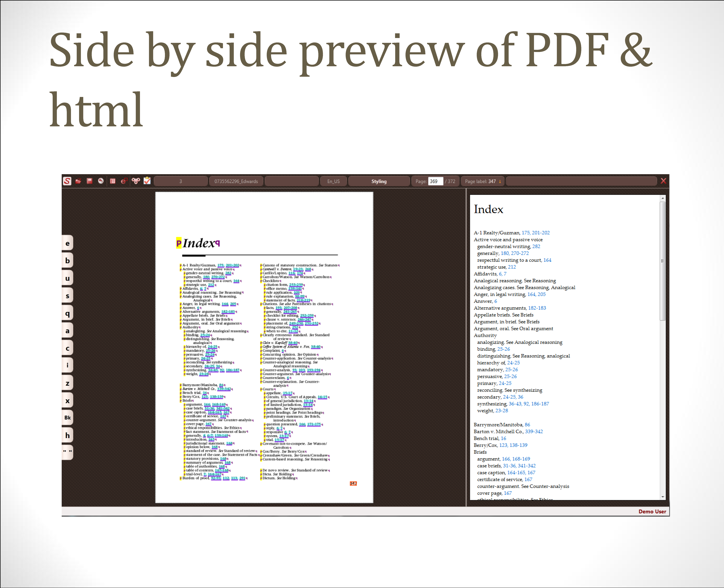Select the 'e' side tab
This screenshot has width=724, height=588.
click(x=67, y=243)
